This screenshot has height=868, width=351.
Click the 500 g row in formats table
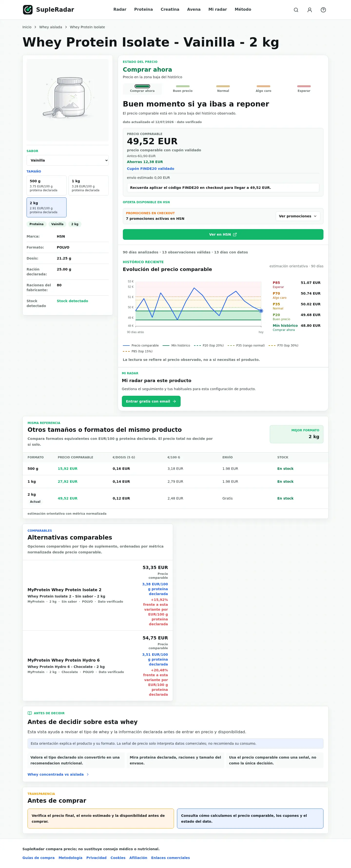[x=175, y=469]
